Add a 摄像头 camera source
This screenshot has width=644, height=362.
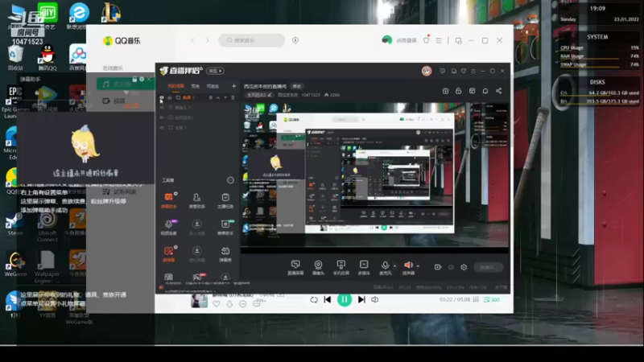tap(318, 267)
